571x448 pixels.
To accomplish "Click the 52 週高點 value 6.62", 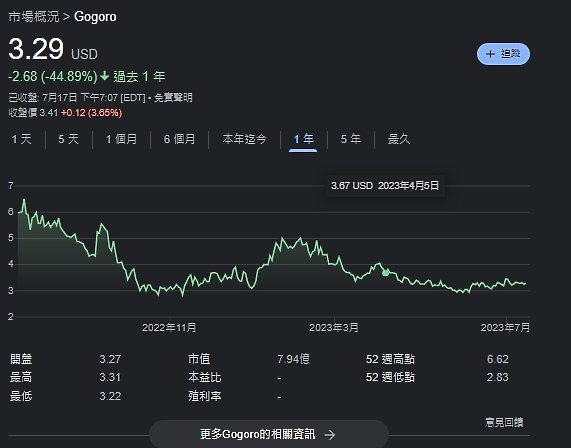I will click(497, 359).
